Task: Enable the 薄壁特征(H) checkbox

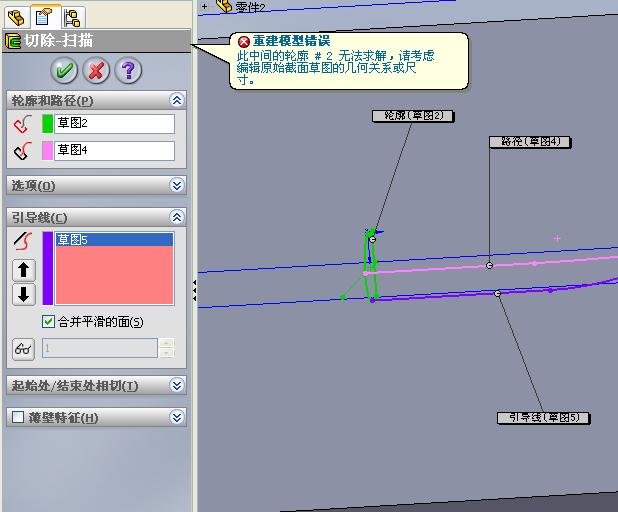Action: (18, 417)
